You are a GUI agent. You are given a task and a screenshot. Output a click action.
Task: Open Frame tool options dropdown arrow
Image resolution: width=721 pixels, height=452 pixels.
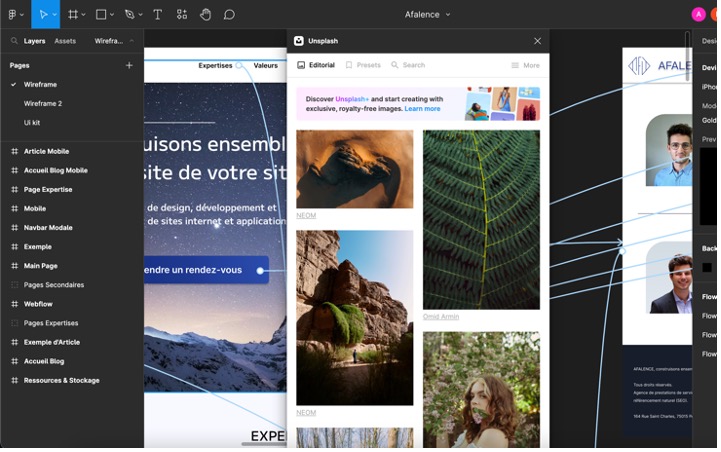tap(84, 15)
